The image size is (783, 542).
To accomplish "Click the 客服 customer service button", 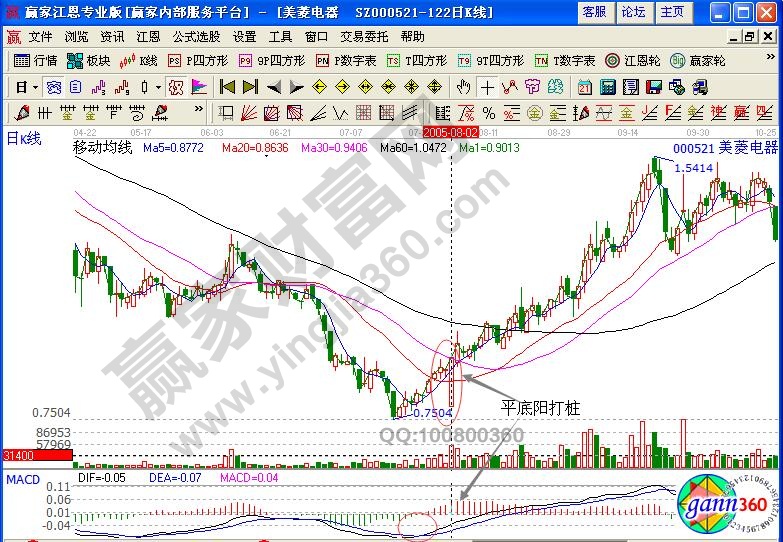I will [594, 12].
